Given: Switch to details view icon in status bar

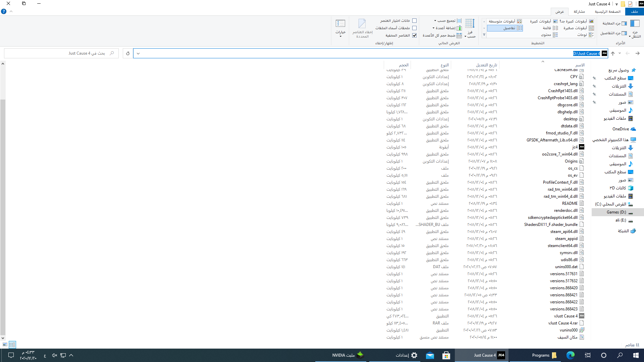Looking at the screenshot, I should (12, 345).
